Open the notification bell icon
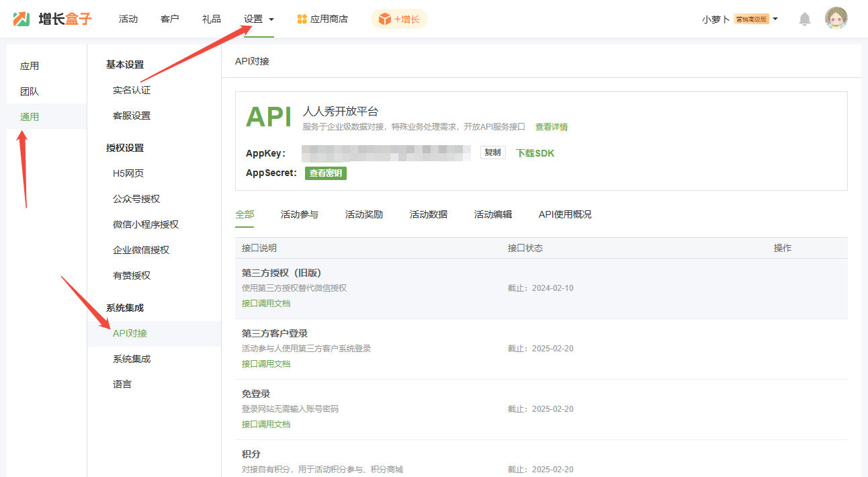The height and width of the screenshot is (477, 868). tap(804, 19)
